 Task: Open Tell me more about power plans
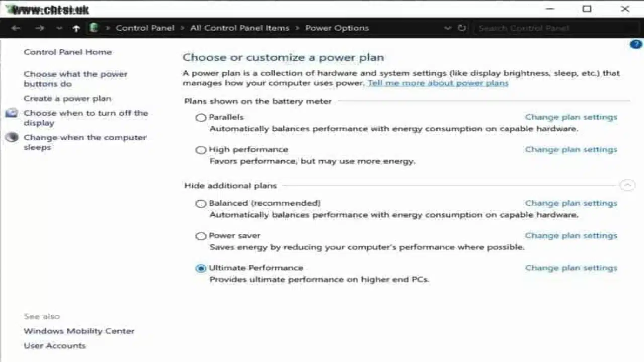click(x=438, y=83)
